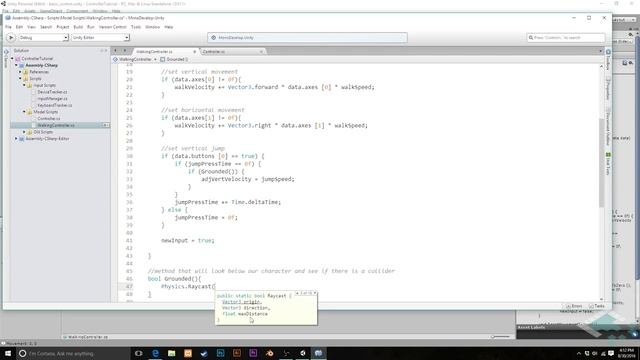Navigate forward with right arrow button
Image resolution: width=640 pixels, height=360 pixels.
(124, 51)
